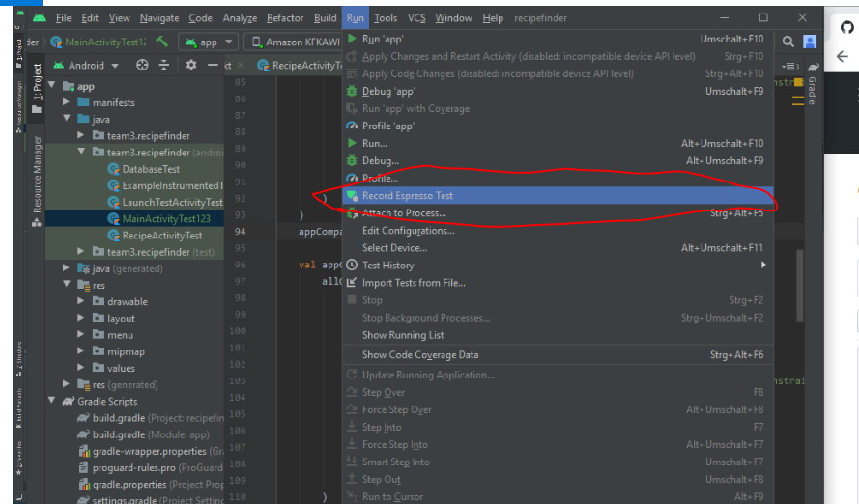Click the yellow warning marker in gutter stripe
The height and width of the screenshot is (504, 859).
point(798,83)
